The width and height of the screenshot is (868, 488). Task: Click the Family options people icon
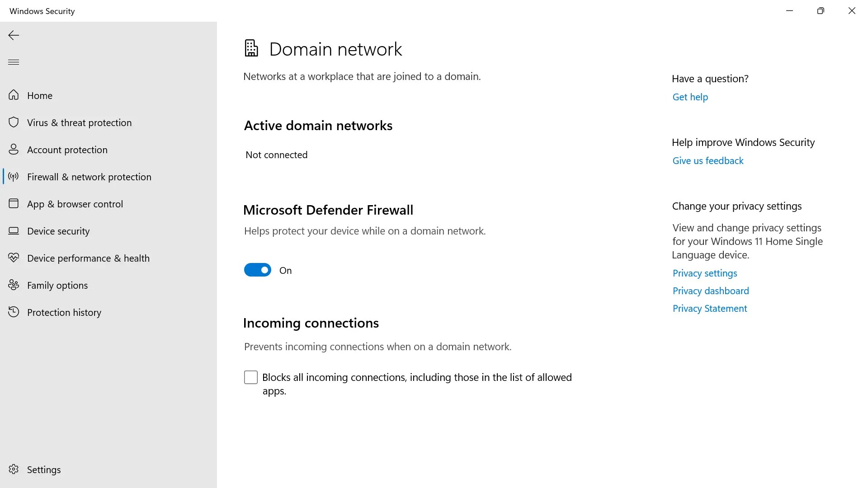pyautogui.click(x=14, y=285)
